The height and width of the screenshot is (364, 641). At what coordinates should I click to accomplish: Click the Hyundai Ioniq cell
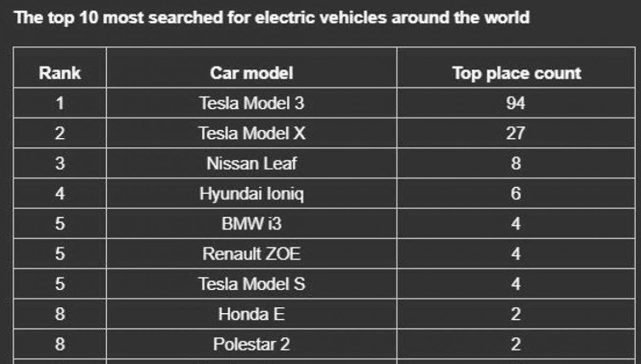tap(251, 193)
